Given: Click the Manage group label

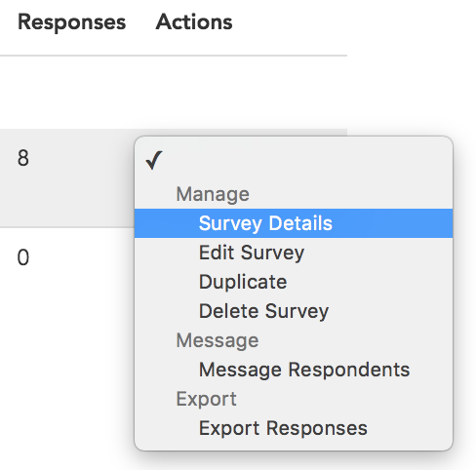Looking at the screenshot, I should 213,194.
